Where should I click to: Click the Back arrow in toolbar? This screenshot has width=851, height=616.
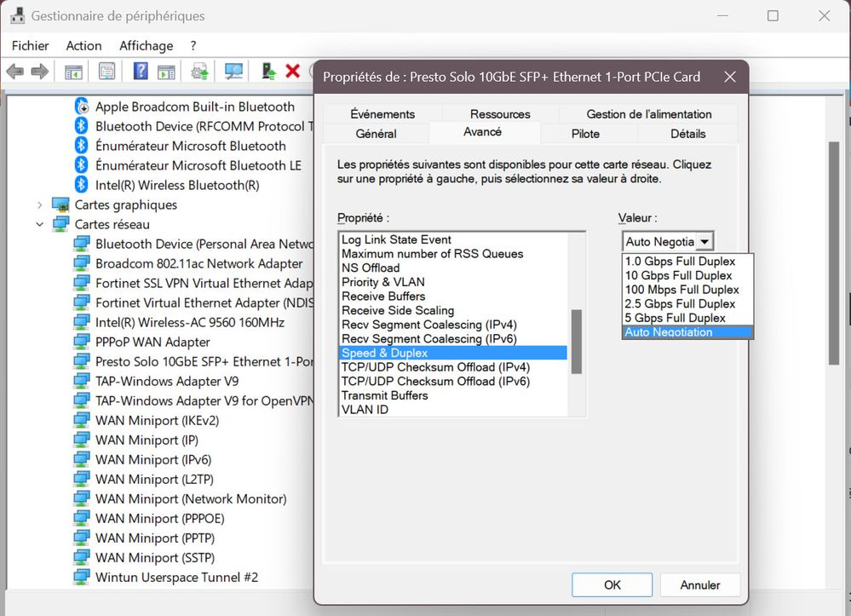pyautogui.click(x=15, y=72)
